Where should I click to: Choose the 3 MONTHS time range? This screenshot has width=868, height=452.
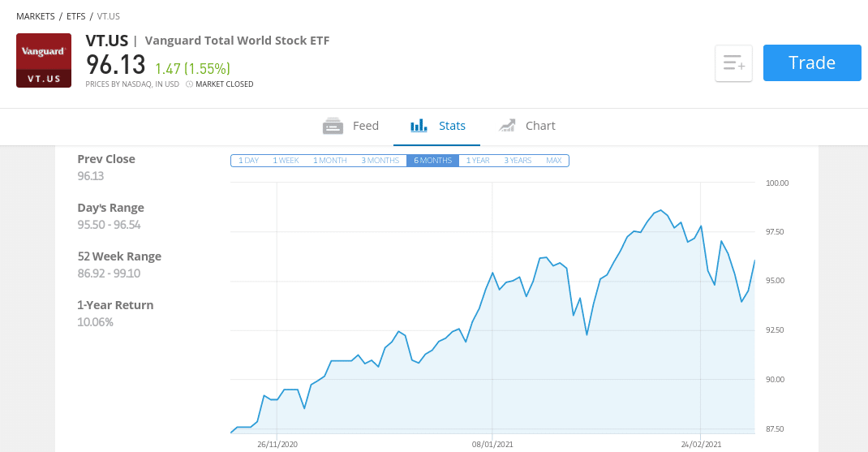380,161
